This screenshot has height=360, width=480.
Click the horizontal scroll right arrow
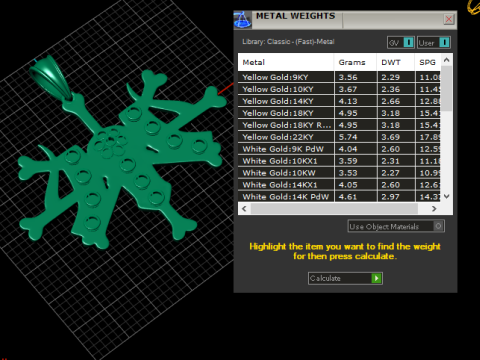(434, 209)
